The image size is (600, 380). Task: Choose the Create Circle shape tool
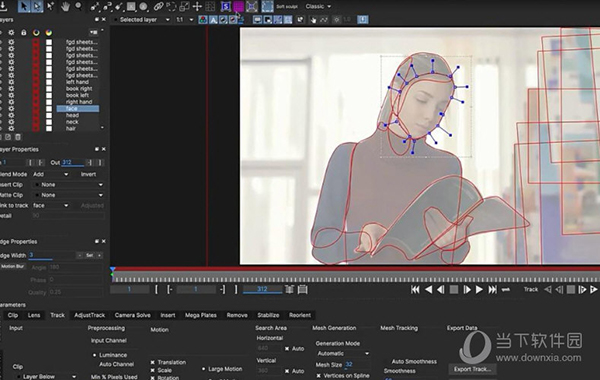144,7
